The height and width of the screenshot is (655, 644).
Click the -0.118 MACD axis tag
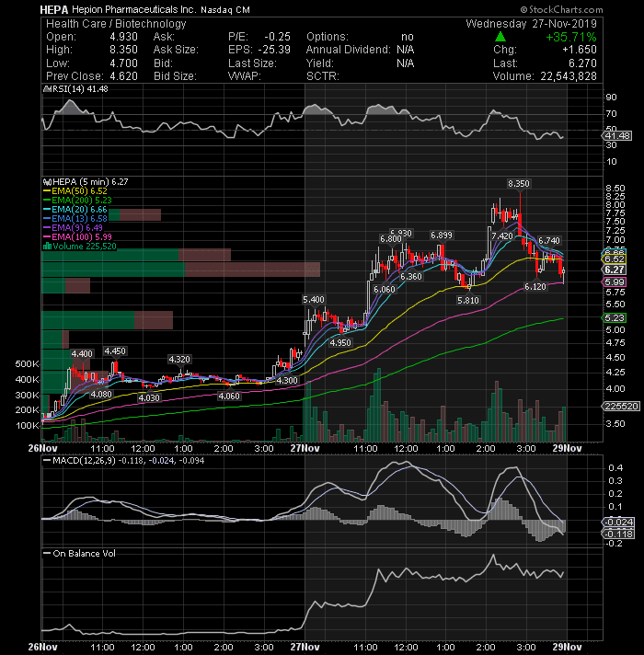pos(618,534)
